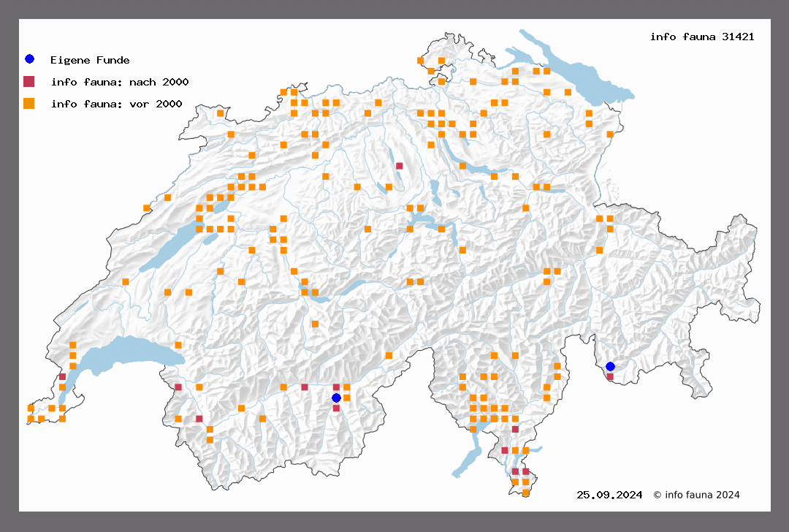Click the blue dot in the eastern map region
Screen dimensions: 789x532
click(610, 366)
